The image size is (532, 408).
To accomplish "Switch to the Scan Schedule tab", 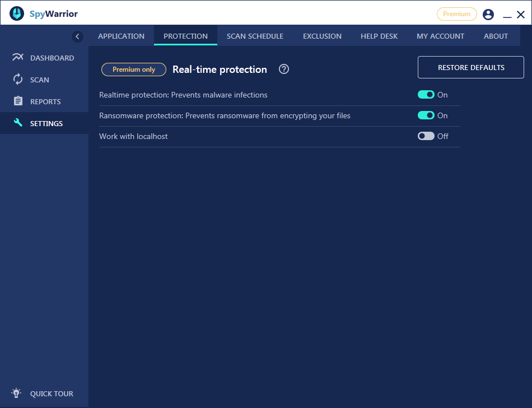I will point(255,36).
